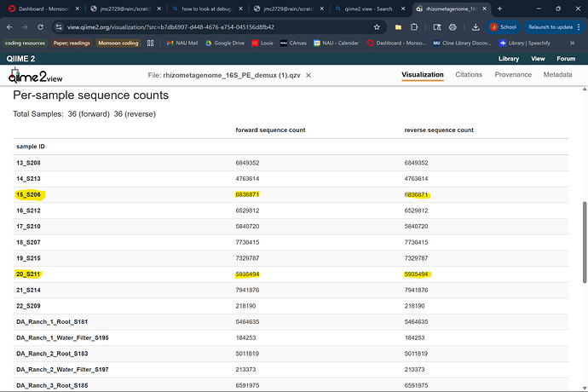Click the Relaunch to update button
Viewport: 588px width, 392px height.
tap(548, 26)
